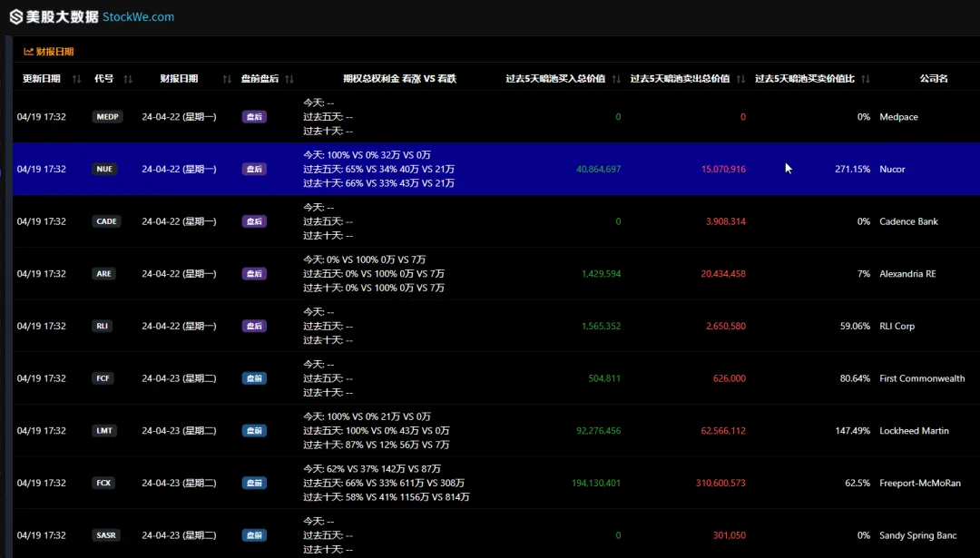Image resolution: width=980 pixels, height=558 pixels.
Task: Click the 公司名 column header
Action: 934,79
